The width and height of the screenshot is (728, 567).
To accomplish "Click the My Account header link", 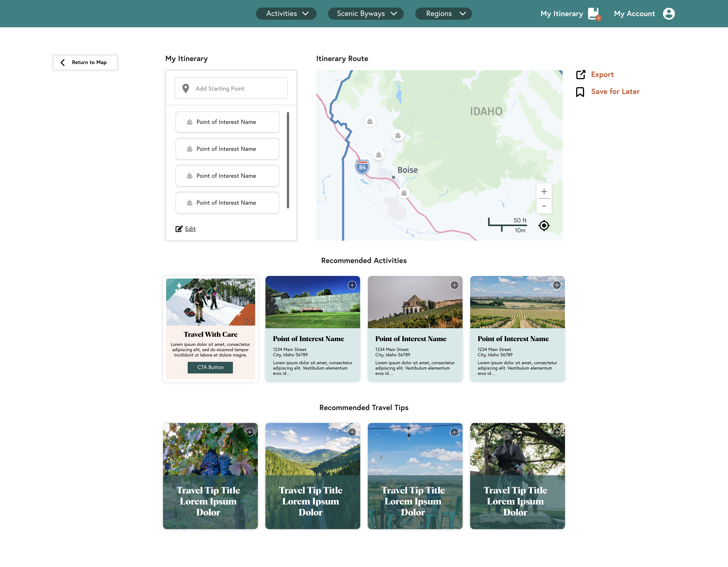I will [634, 14].
